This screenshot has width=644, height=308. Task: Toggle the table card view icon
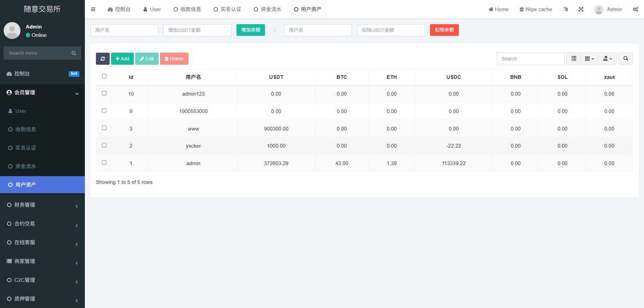(x=574, y=59)
